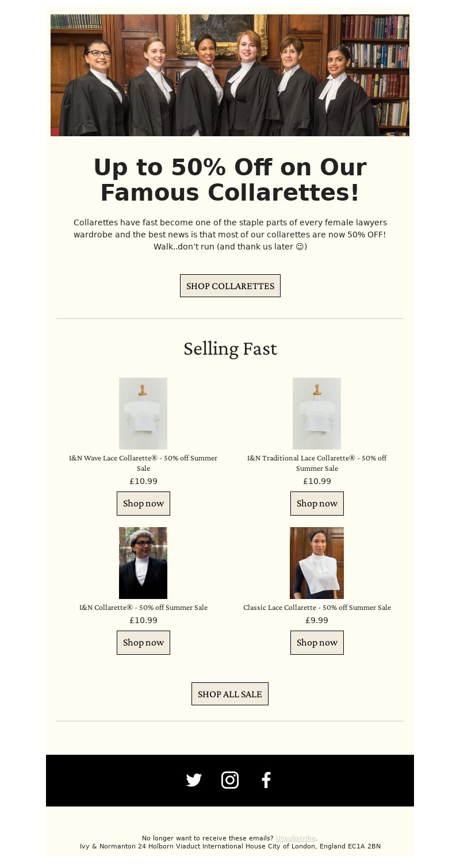Open Classic Lace Collarette title link
The image size is (460, 868).
[x=317, y=608]
